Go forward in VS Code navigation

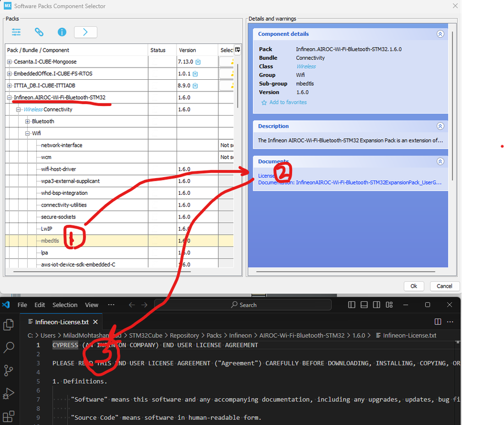pos(144,305)
